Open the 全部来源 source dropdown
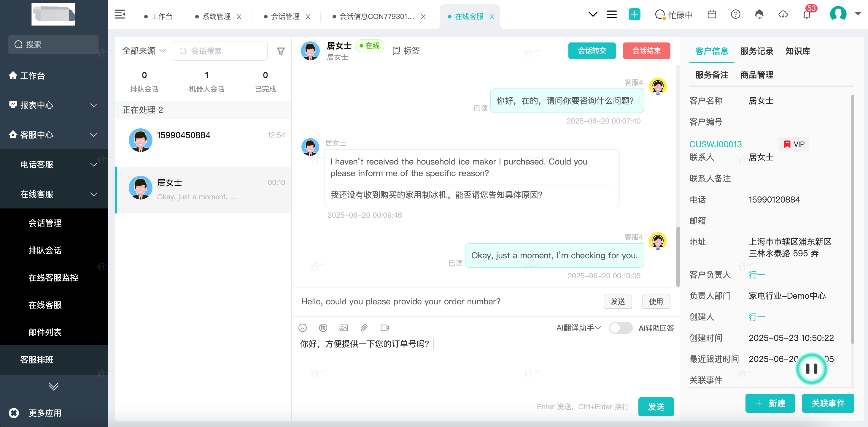868x427 pixels. (x=144, y=51)
